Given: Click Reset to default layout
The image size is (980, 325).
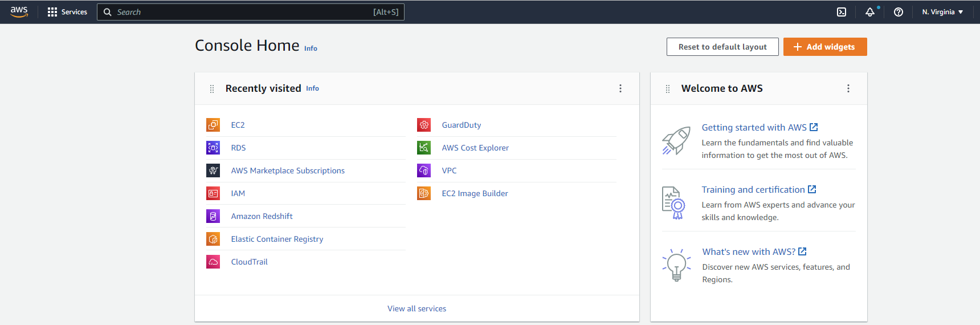Looking at the screenshot, I should tap(722, 47).
